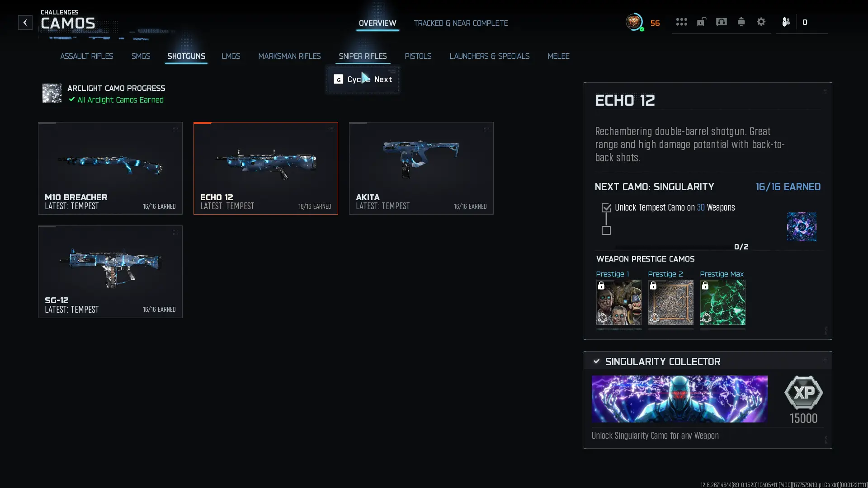Select the Prestige 1 camo thumbnail

click(x=618, y=302)
